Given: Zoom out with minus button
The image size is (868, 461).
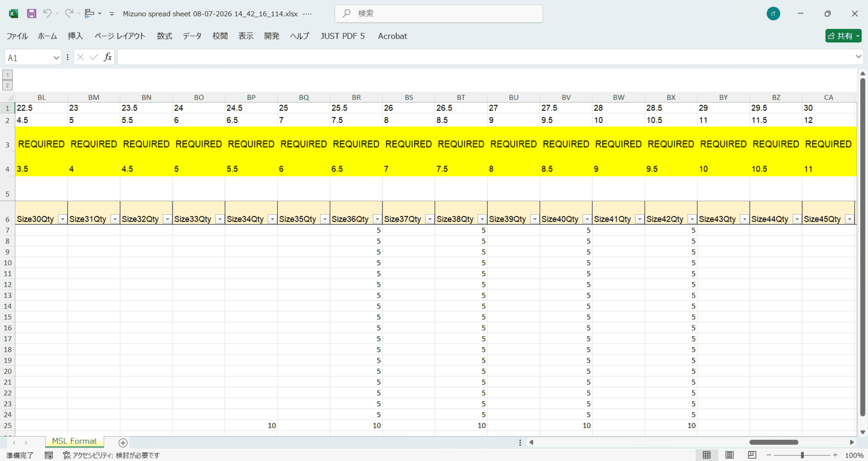Looking at the screenshot, I should [769, 455].
